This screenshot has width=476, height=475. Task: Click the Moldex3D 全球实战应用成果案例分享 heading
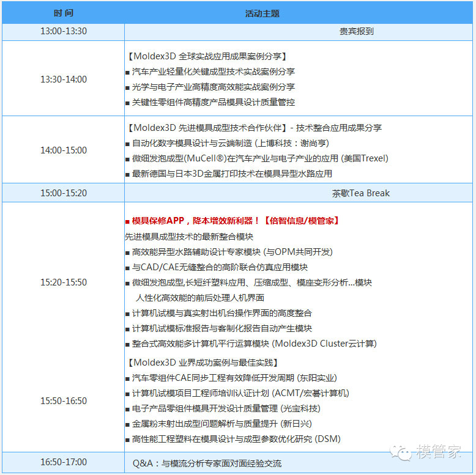(x=207, y=56)
